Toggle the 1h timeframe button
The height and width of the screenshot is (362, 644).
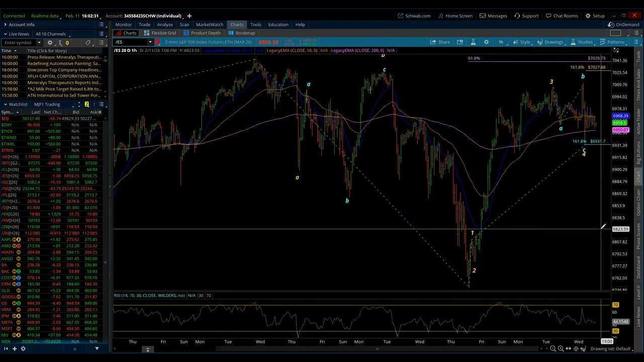tap(501, 42)
